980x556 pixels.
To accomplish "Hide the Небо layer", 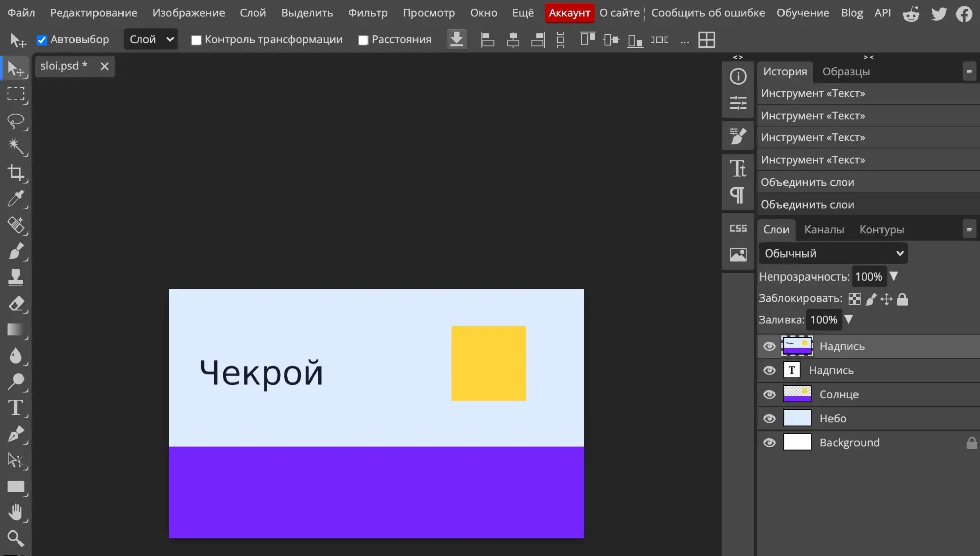I will click(x=769, y=419).
